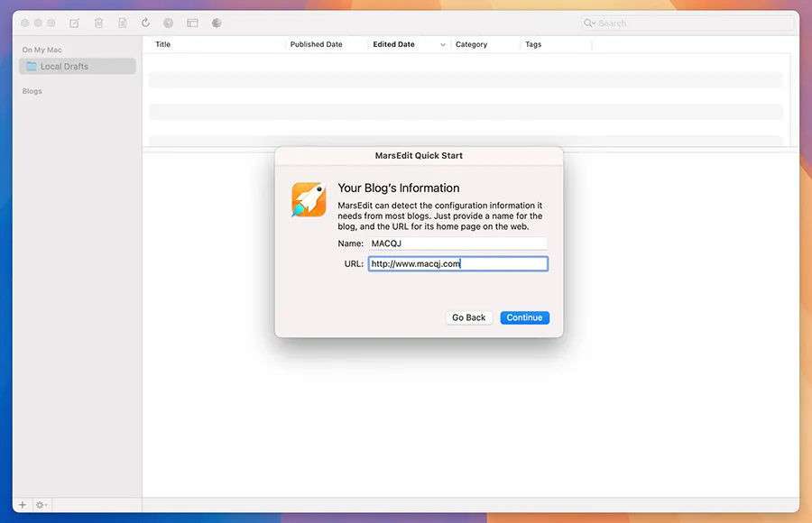Image resolution: width=812 pixels, height=523 pixels.
Task: Click the edit post document icon
Action: 122,23
